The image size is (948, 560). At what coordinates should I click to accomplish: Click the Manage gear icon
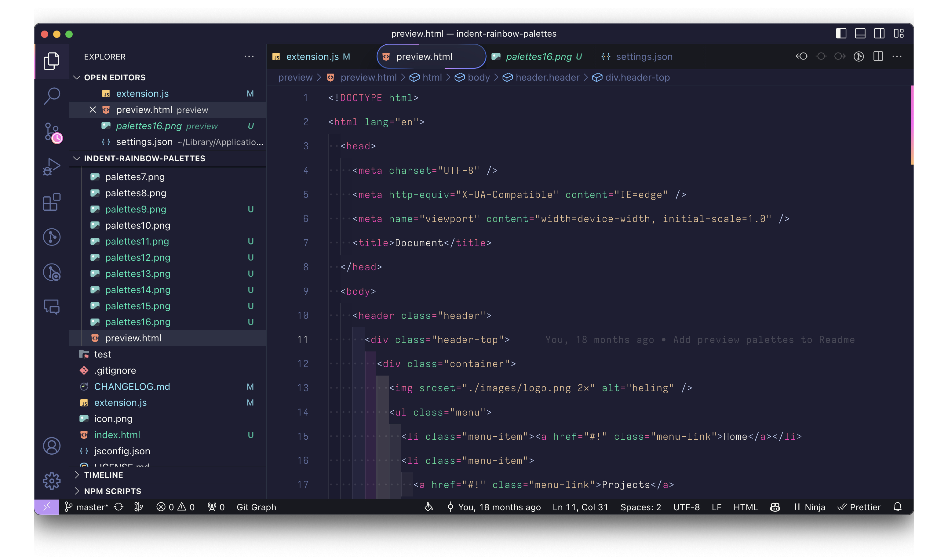click(x=52, y=480)
